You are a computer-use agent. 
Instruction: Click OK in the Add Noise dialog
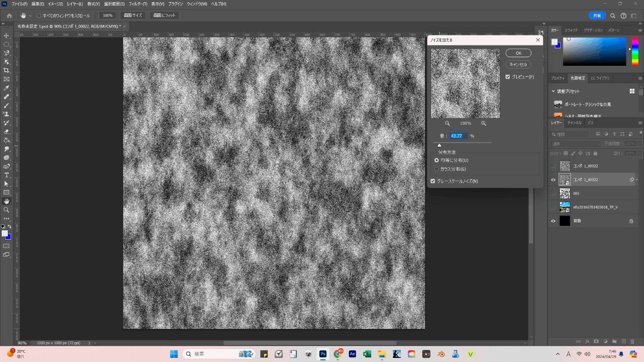point(518,53)
